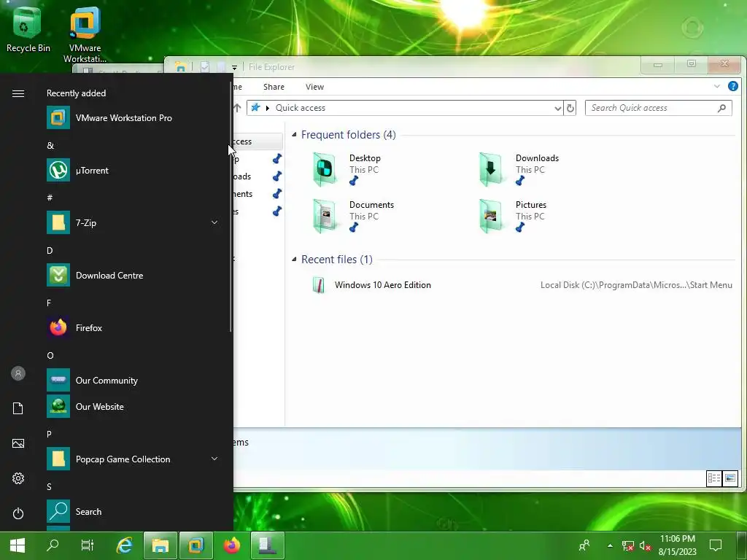
Task: Show hidden tray icons arrow
Action: coord(610,545)
